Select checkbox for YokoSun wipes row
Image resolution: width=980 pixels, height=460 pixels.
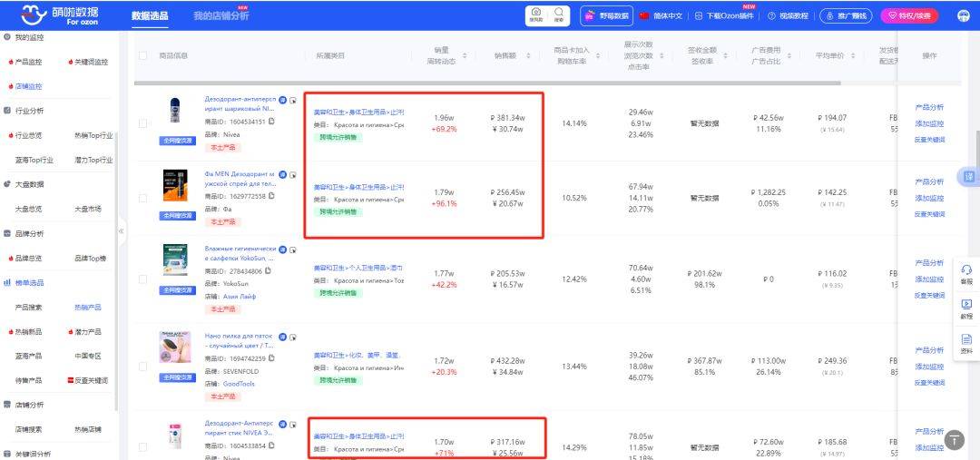click(x=143, y=279)
